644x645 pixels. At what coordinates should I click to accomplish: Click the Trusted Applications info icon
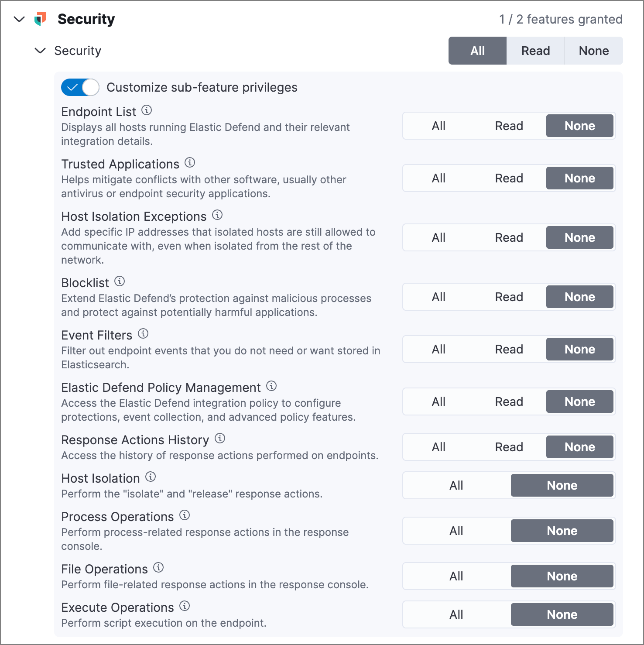click(190, 162)
